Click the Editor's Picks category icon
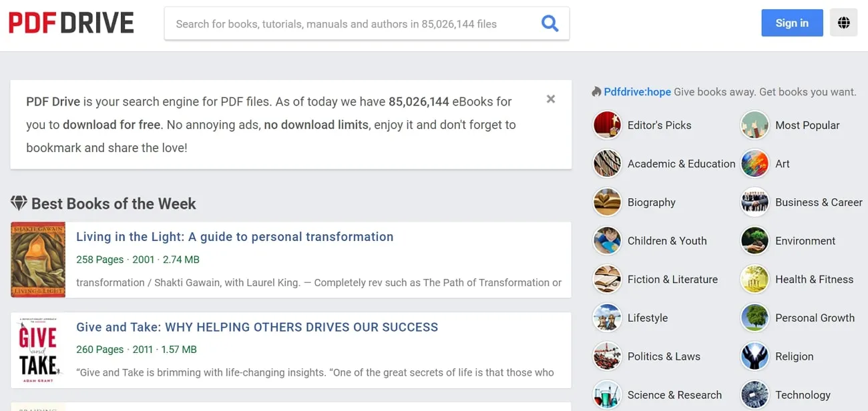The height and width of the screenshot is (411, 868). (607, 125)
